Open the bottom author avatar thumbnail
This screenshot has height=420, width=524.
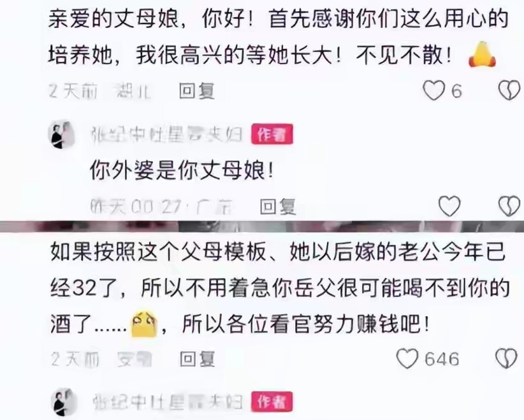pos(64,402)
